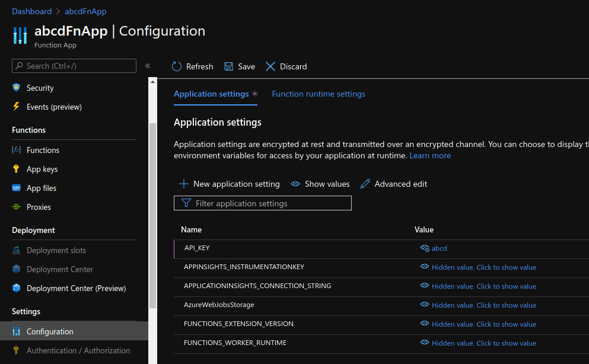Screen dimensions: 589x364
Task: Focus the Filter application settings field
Action: coord(263,203)
